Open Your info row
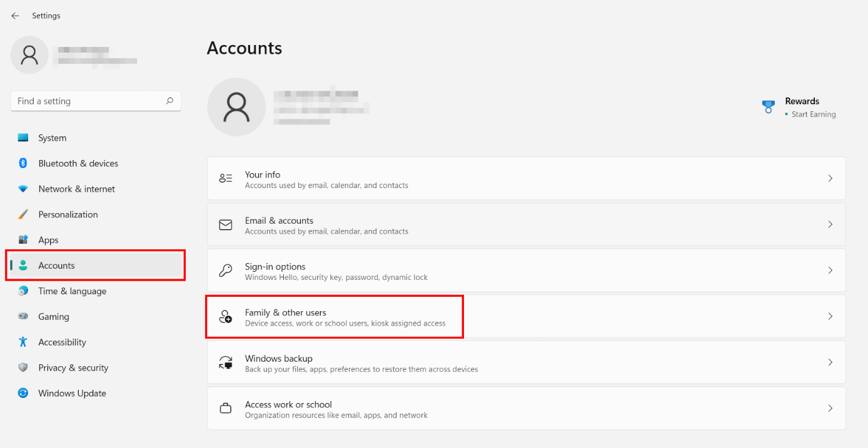 click(526, 179)
